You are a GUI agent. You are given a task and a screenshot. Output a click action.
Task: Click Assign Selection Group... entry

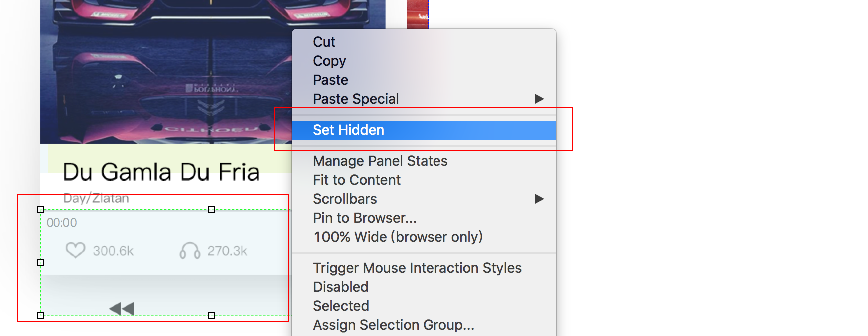(394, 325)
